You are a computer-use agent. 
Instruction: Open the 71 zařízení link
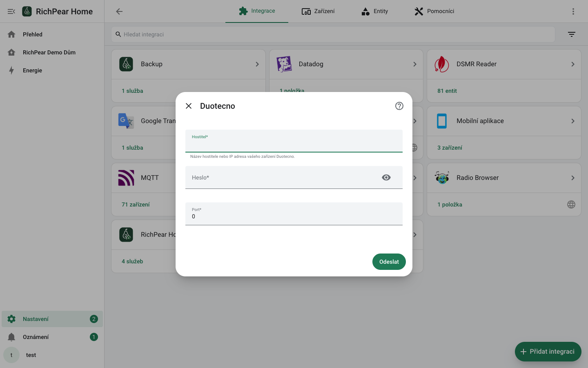pos(136,204)
